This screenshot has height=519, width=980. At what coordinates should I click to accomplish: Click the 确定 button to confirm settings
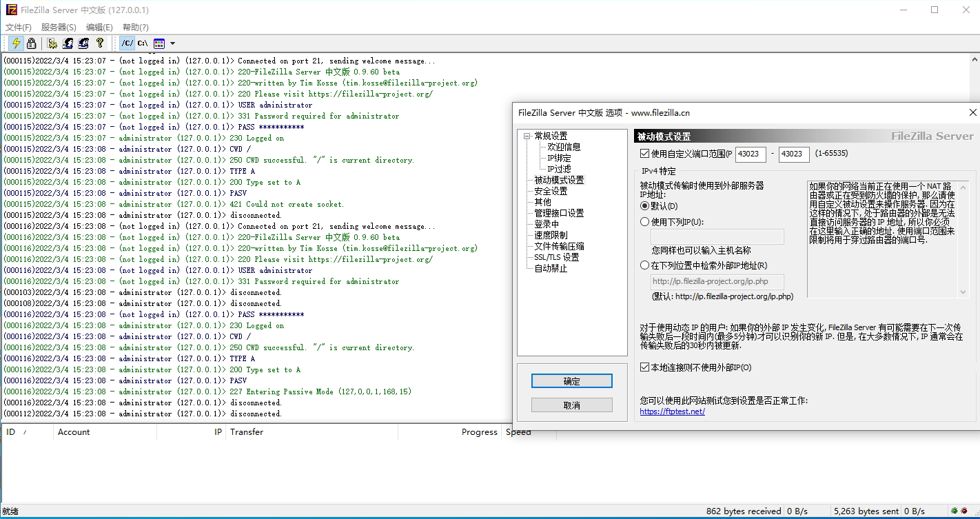click(x=571, y=380)
